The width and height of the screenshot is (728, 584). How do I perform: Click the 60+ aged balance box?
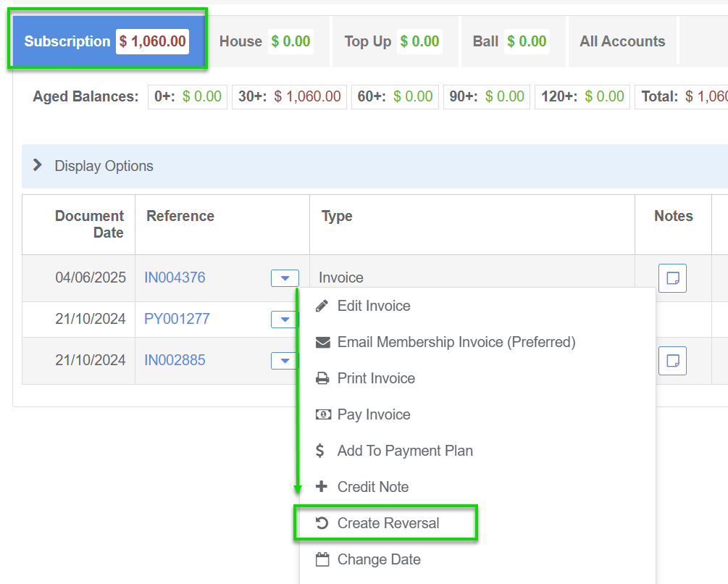pyautogui.click(x=395, y=96)
